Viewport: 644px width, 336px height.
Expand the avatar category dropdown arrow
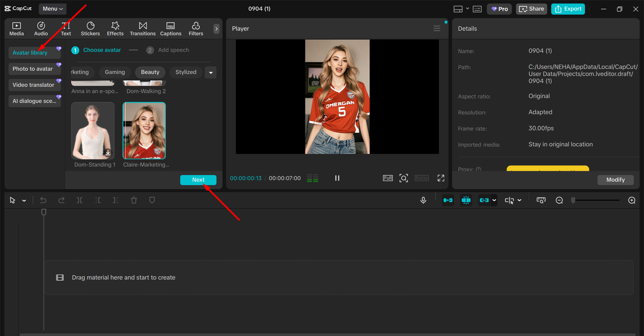211,72
